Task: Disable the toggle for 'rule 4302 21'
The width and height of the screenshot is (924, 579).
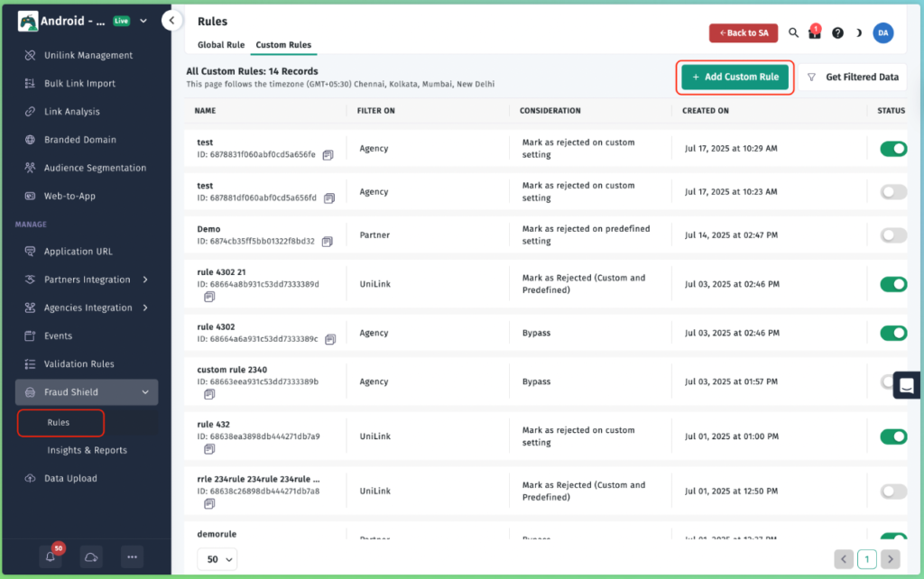Action: [x=893, y=284]
